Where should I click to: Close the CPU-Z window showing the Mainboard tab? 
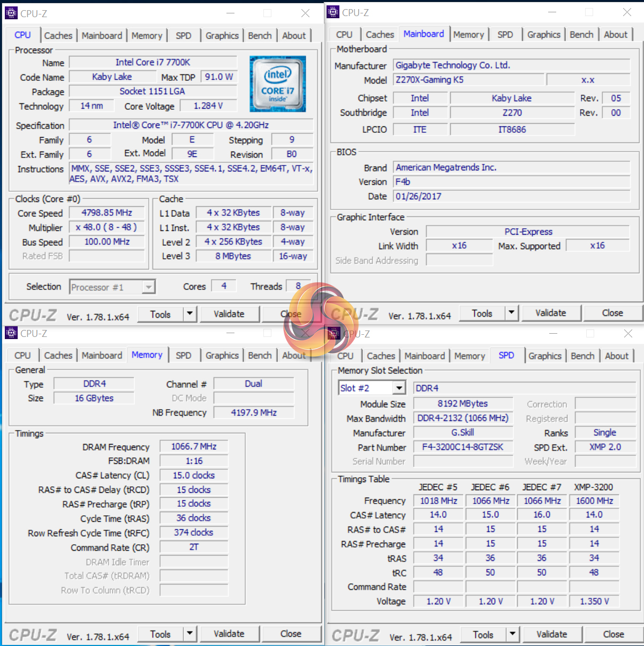pyautogui.click(x=627, y=12)
